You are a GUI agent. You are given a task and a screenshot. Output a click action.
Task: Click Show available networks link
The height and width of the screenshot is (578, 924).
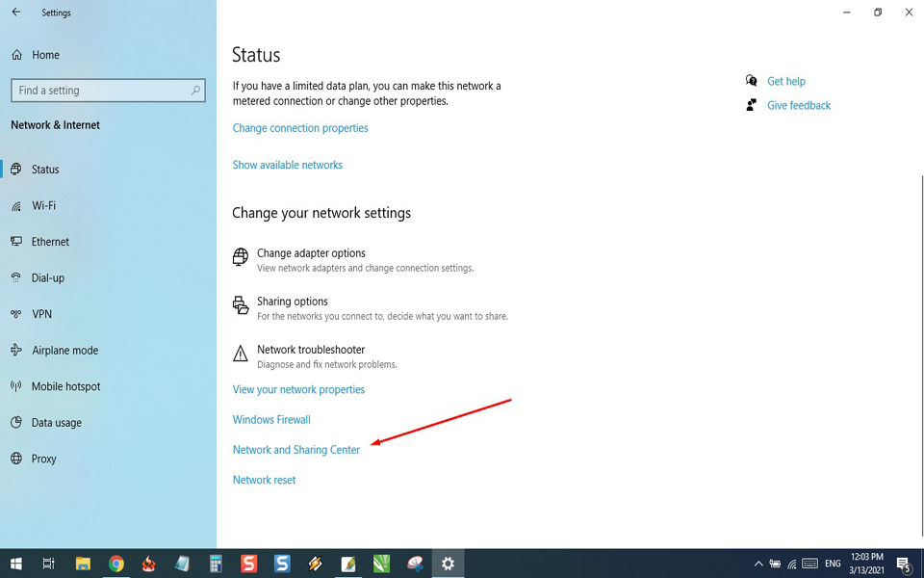pyautogui.click(x=287, y=165)
